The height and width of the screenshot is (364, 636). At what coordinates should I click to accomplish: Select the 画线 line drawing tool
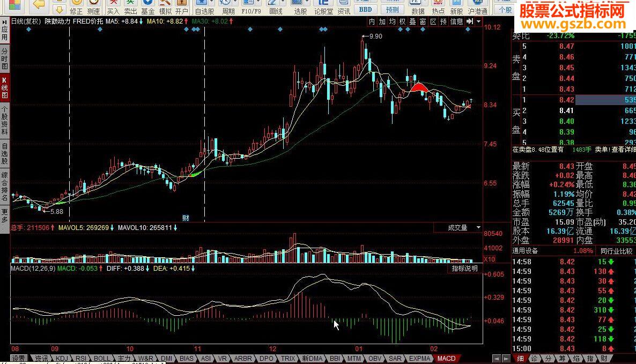pos(276,8)
